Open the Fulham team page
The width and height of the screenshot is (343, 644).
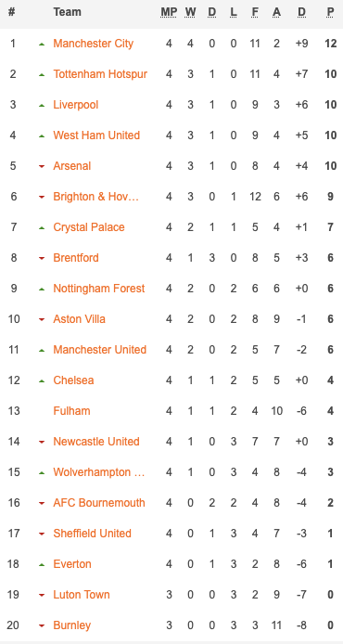[71, 411]
